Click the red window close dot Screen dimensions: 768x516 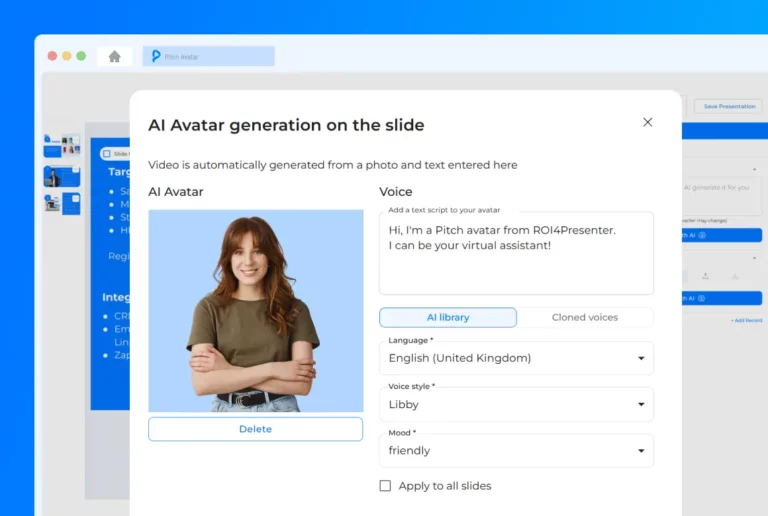click(53, 56)
